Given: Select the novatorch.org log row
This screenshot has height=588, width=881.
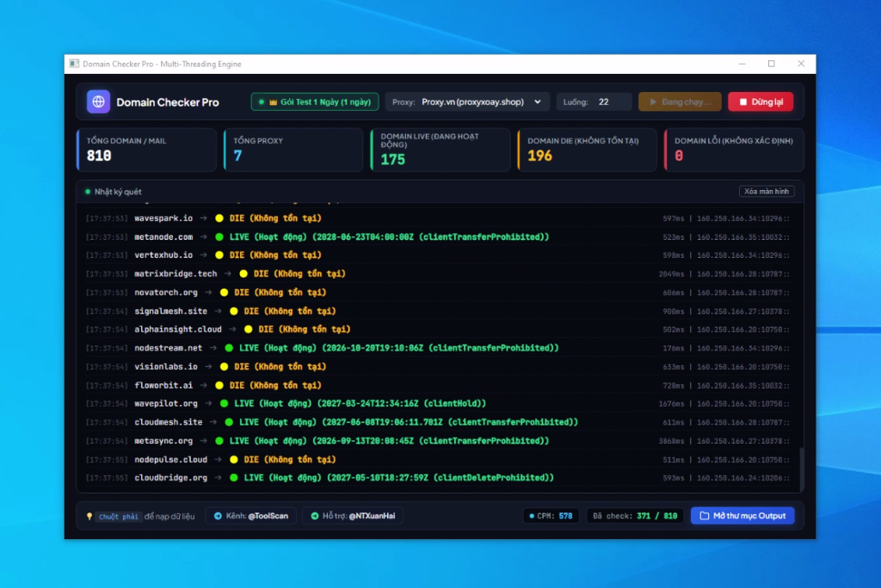Looking at the screenshot, I should coord(437,292).
